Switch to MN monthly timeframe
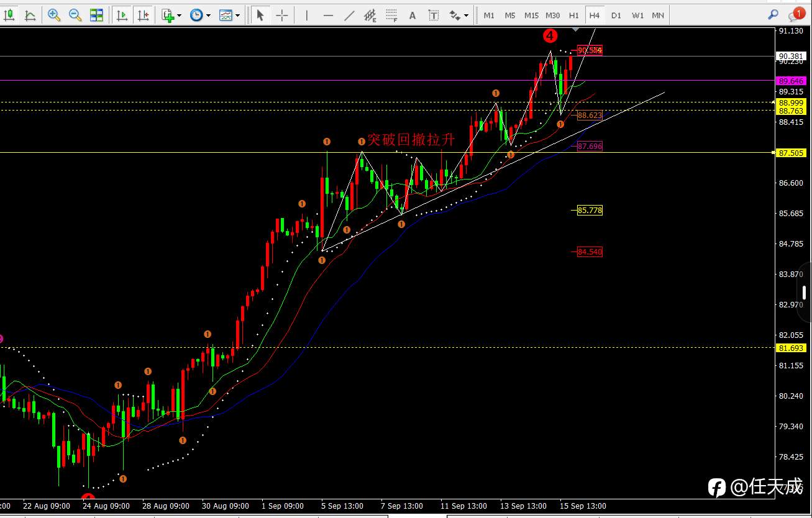This screenshot has height=518, width=812. (x=658, y=16)
